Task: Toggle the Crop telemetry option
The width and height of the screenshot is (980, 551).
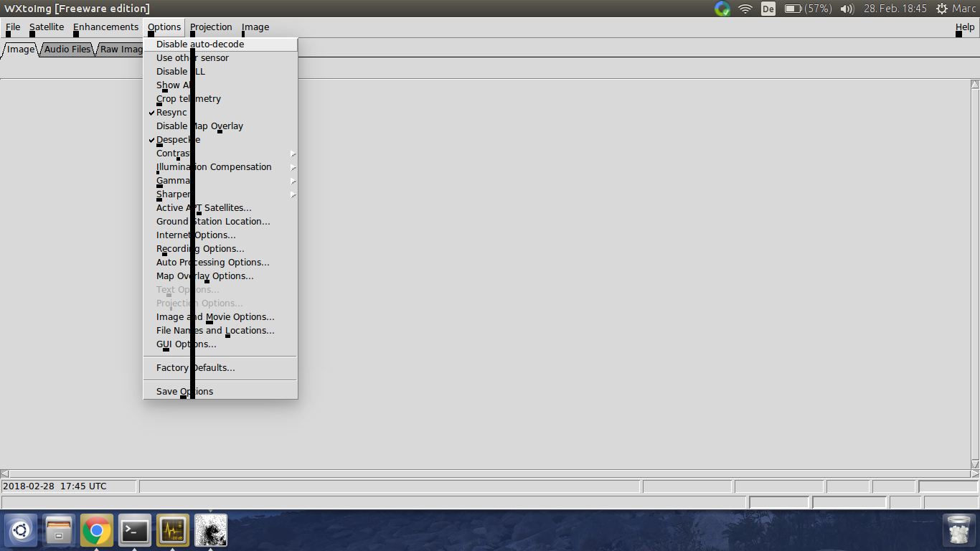Action: point(220,99)
